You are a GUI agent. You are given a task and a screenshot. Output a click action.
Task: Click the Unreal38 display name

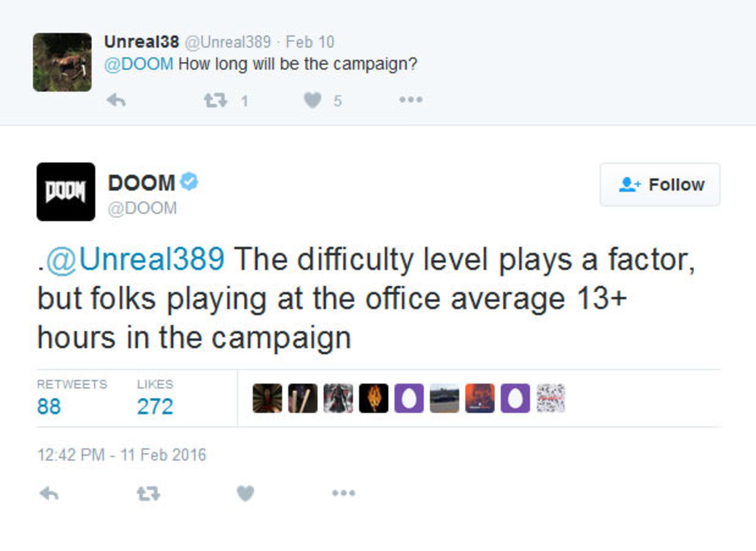142,42
